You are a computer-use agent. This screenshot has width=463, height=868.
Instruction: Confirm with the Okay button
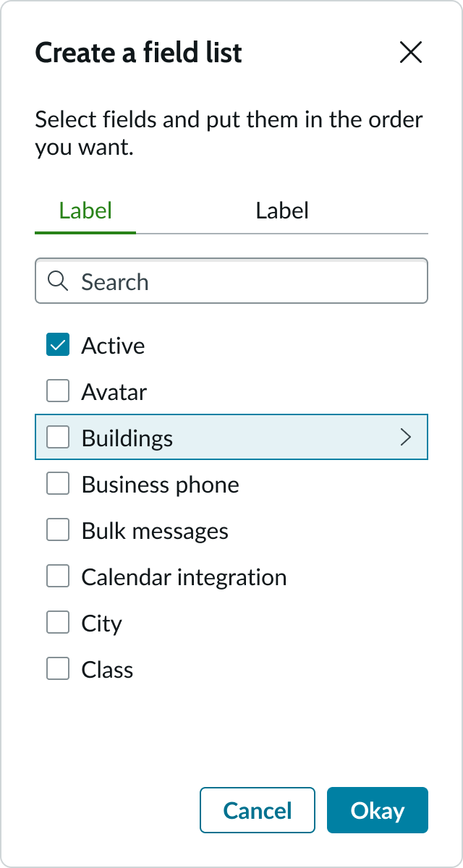click(377, 810)
